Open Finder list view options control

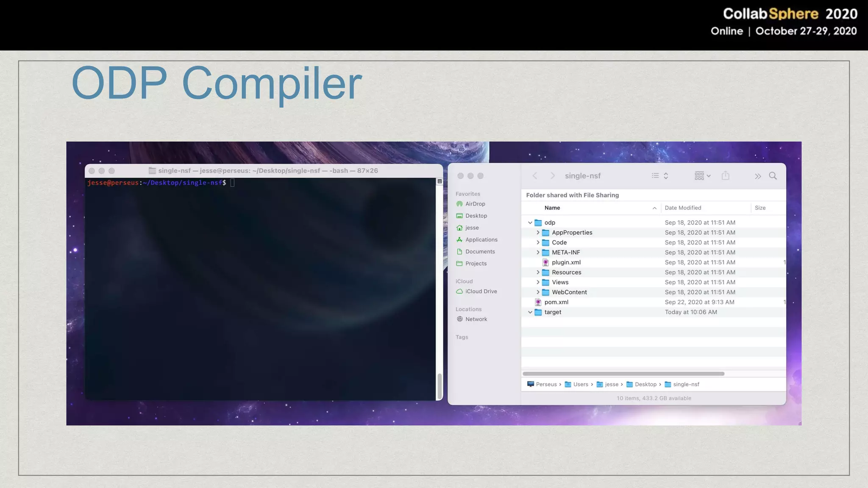point(660,176)
